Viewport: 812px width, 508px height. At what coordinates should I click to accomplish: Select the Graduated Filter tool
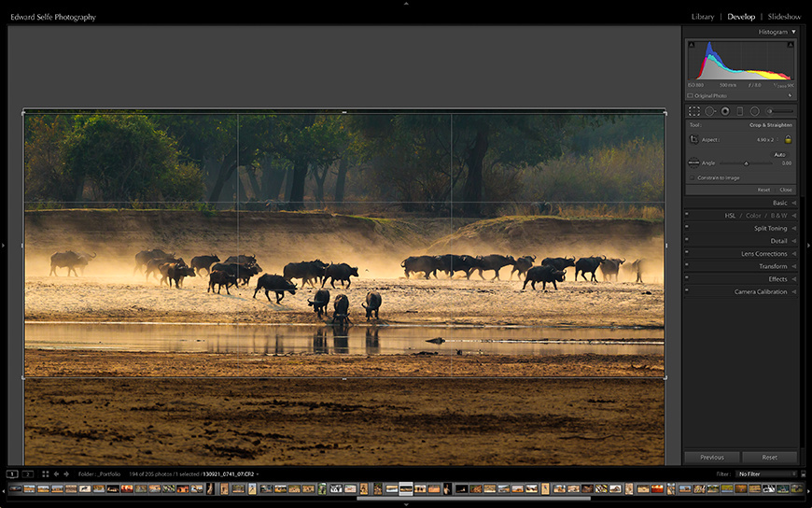click(740, 111)
